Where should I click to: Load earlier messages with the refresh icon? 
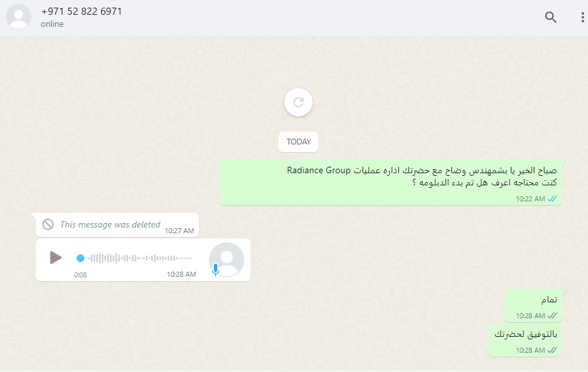tap(298, 102)
